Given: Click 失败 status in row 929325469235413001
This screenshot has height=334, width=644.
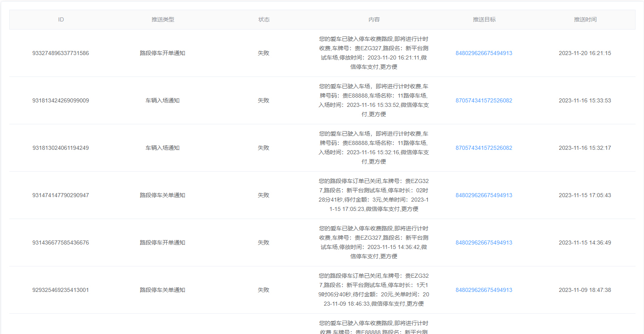Looking at the screenshot, I should tap(264, 290).
